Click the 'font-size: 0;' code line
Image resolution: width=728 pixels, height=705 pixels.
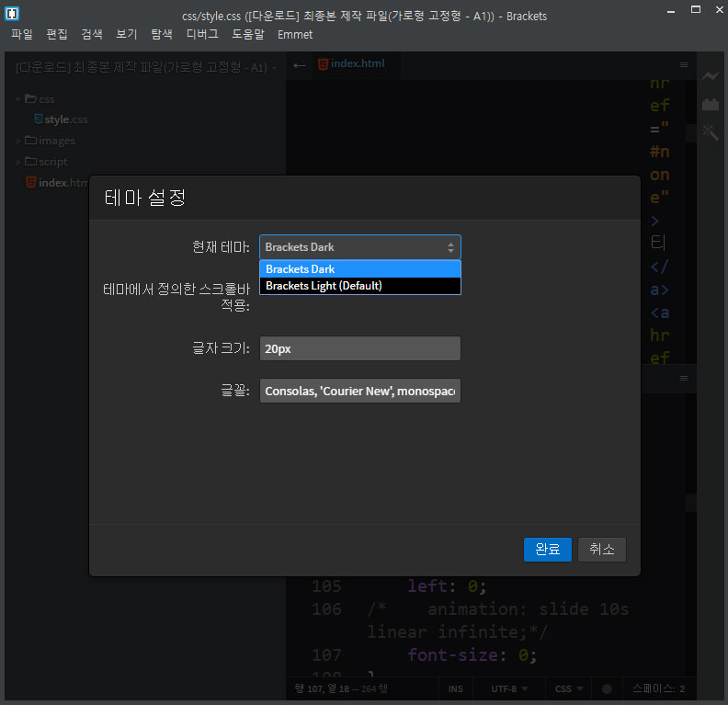472,654
